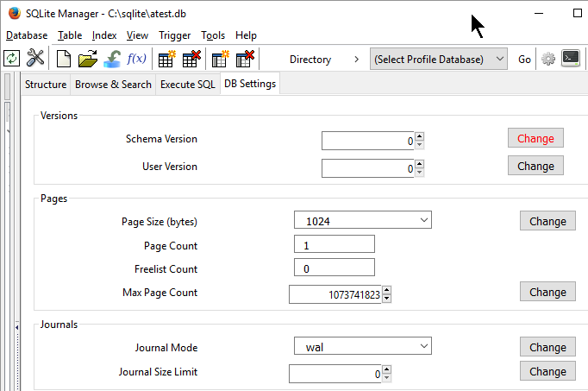The image size is (588, 391).
Task: Click the Firefox logo in the title bar
Action: (15, 13)
